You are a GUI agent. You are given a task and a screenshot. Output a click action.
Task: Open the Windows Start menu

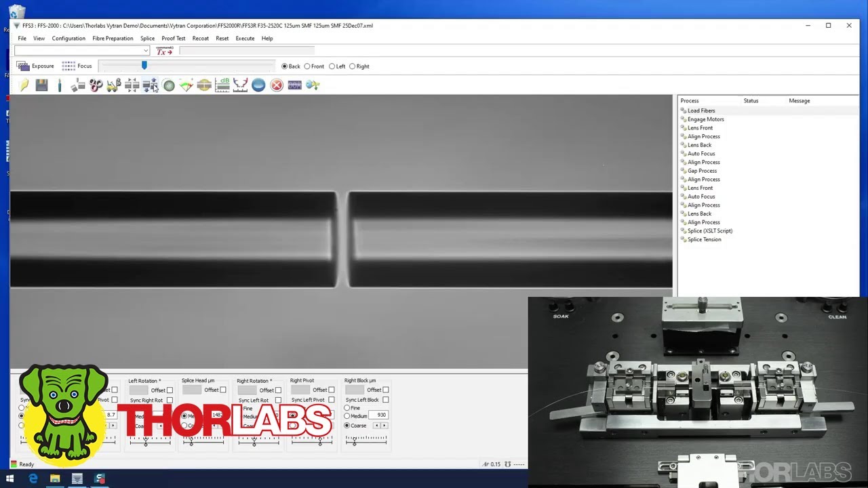(9, 479)
